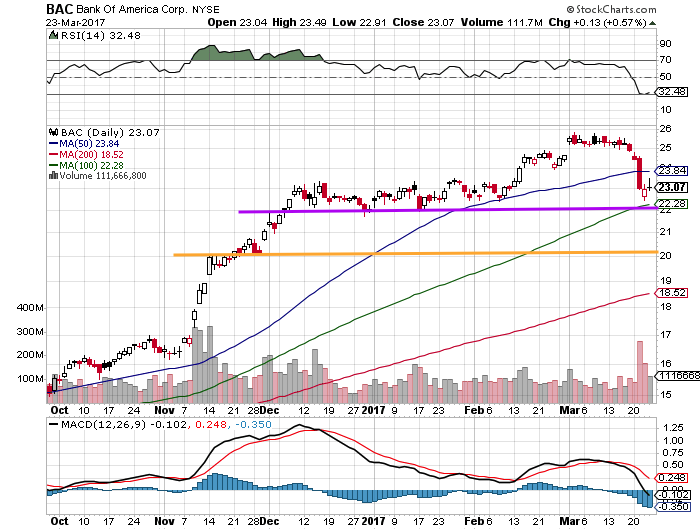Click the Feb label on bottom MACD axis

click(473, 521)
